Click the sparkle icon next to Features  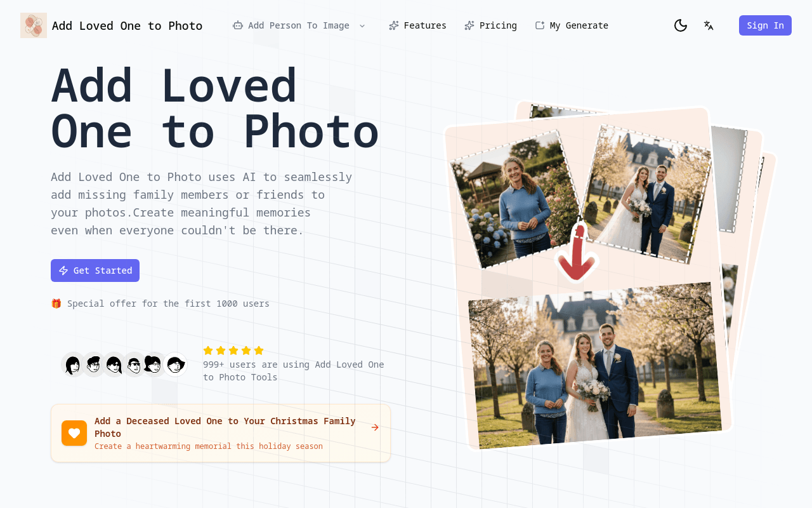(x=394, y=25)
